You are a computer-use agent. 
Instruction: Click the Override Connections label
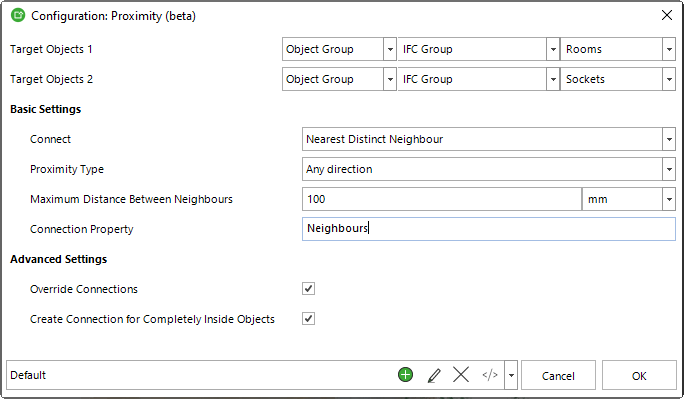(x=84, y=289)
